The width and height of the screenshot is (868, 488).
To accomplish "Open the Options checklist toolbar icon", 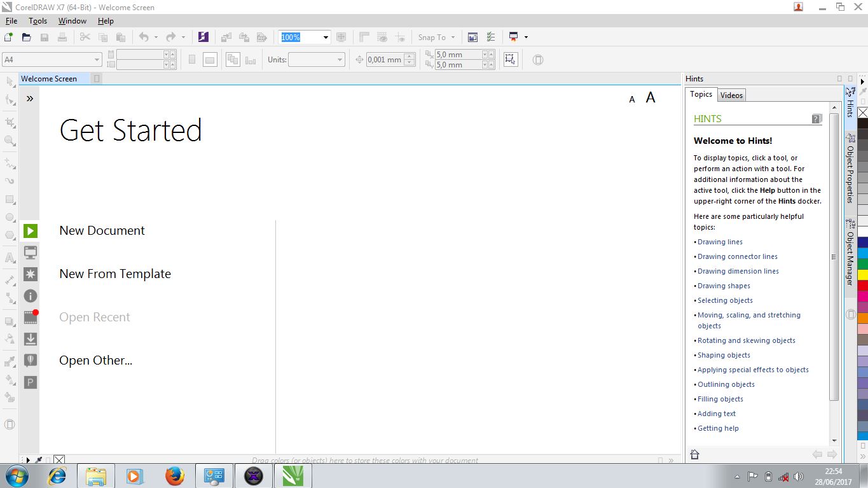I will tap(490, 37).
